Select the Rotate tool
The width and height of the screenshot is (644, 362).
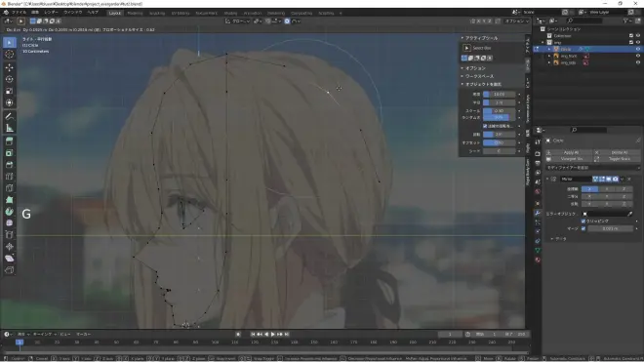point(10,79)
